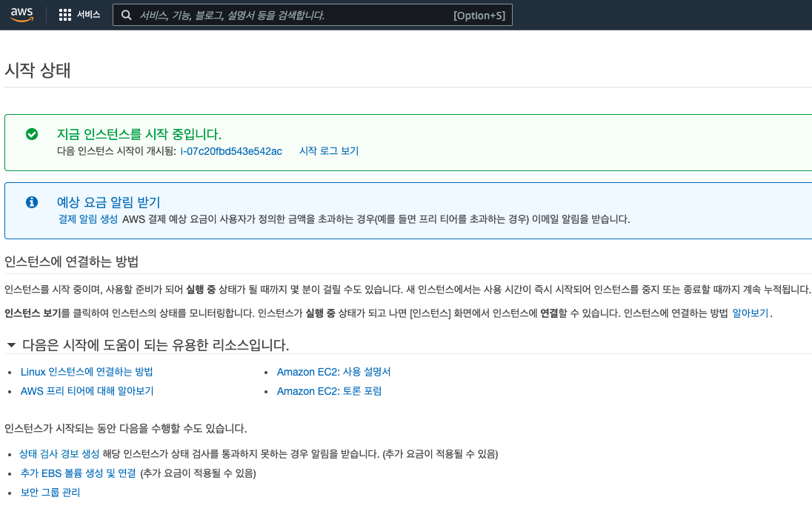Focus the AWS search input field
The width and height of the screenshot is (812, 520).
coord(312,15)
